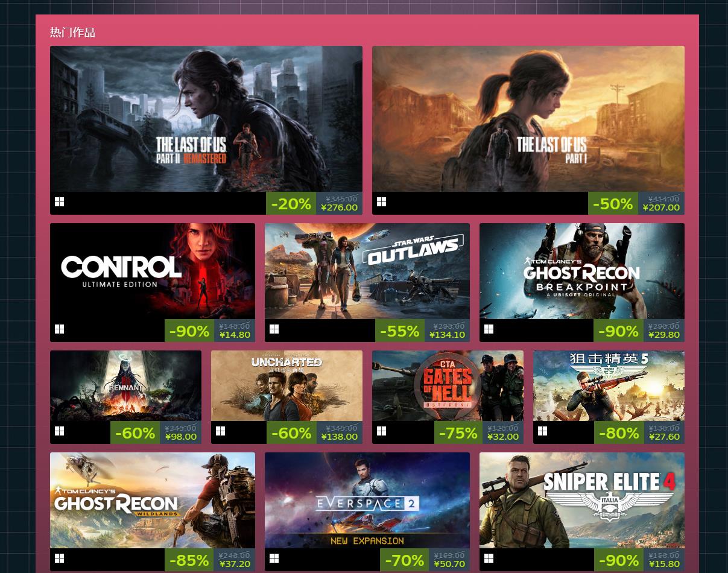728x573 pixels.
Task: Open CTA Gates of Hell Ostfront capsule
Action: click(448, 385)
